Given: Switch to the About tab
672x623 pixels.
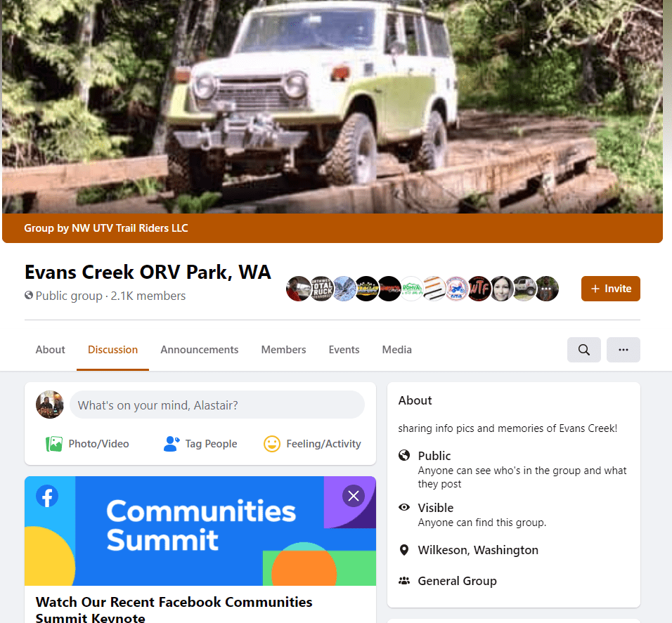Looking at the screenshot, I should pyautogui.click(x=50, y=350).
